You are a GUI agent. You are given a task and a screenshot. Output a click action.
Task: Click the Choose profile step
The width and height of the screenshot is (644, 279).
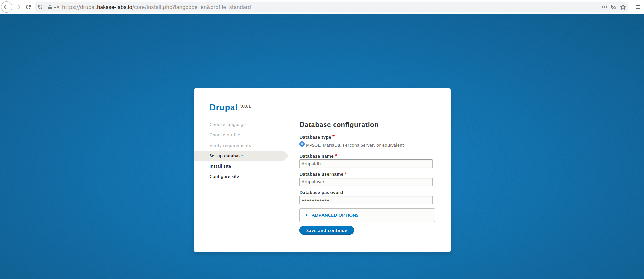[x=225, y=135]
